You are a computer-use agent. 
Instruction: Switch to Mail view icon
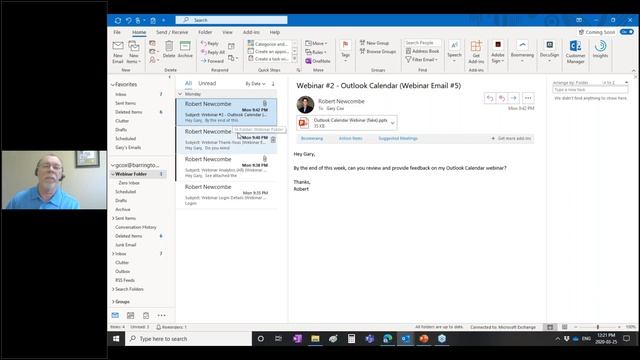[x=115, y=315]
